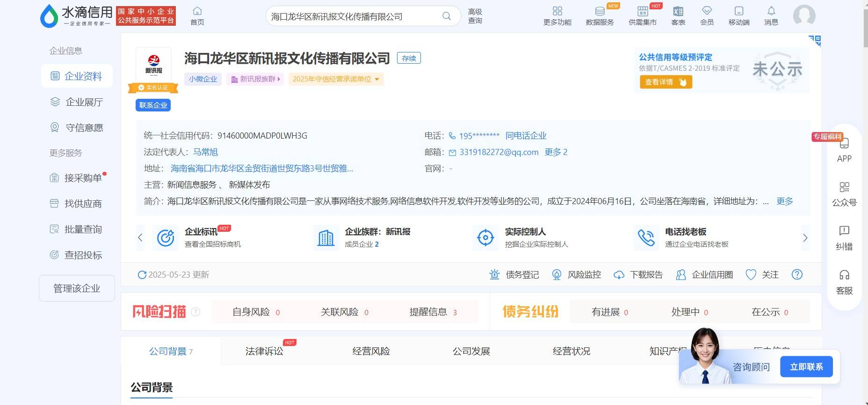Click 立即联系 consultant button
Image resolution: width=868 pixels, height=405 pixels.
click(806, 367)
